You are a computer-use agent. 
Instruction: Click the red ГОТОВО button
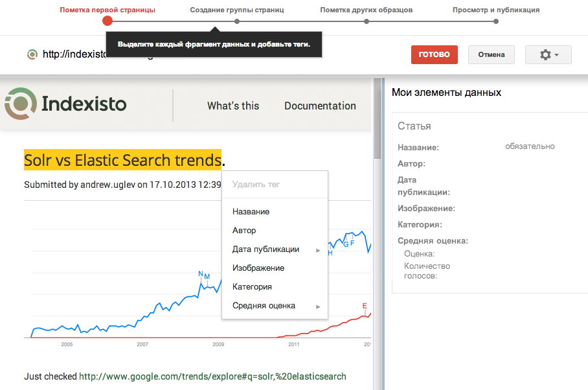(x=434, y=54)
